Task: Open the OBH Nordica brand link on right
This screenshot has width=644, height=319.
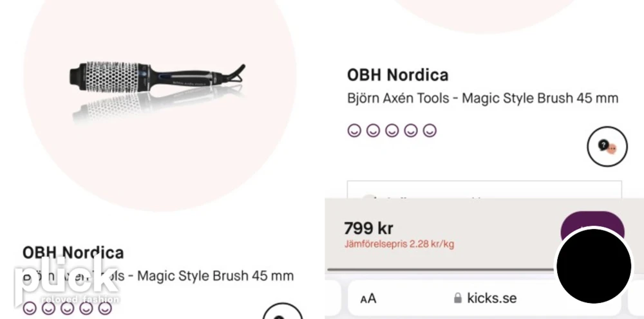Action: 397,75
